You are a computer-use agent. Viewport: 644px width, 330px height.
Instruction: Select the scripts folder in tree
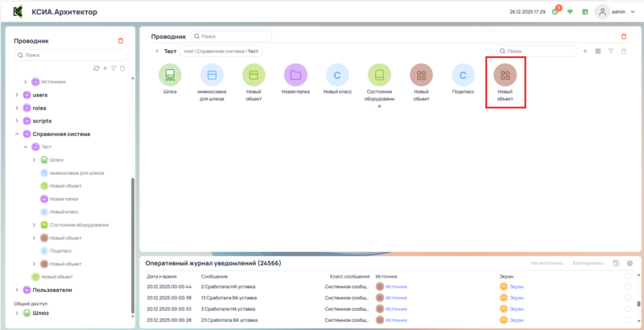[x=40, y=121]
